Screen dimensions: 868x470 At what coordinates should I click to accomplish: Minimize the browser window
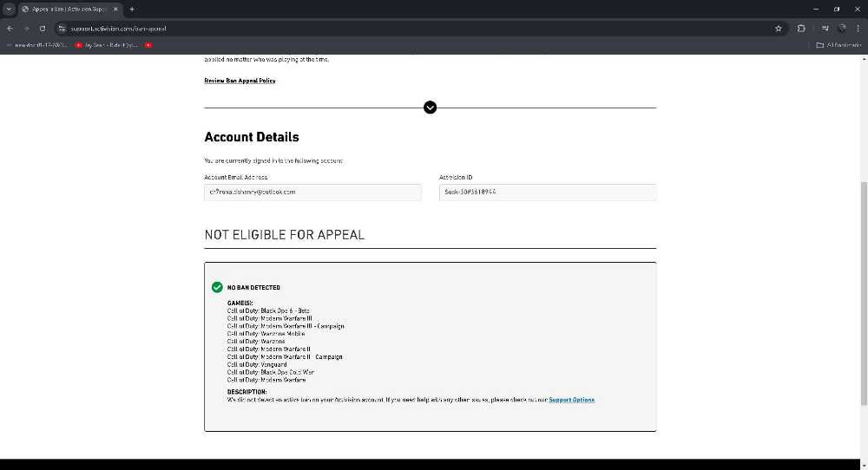click(816, 10)
